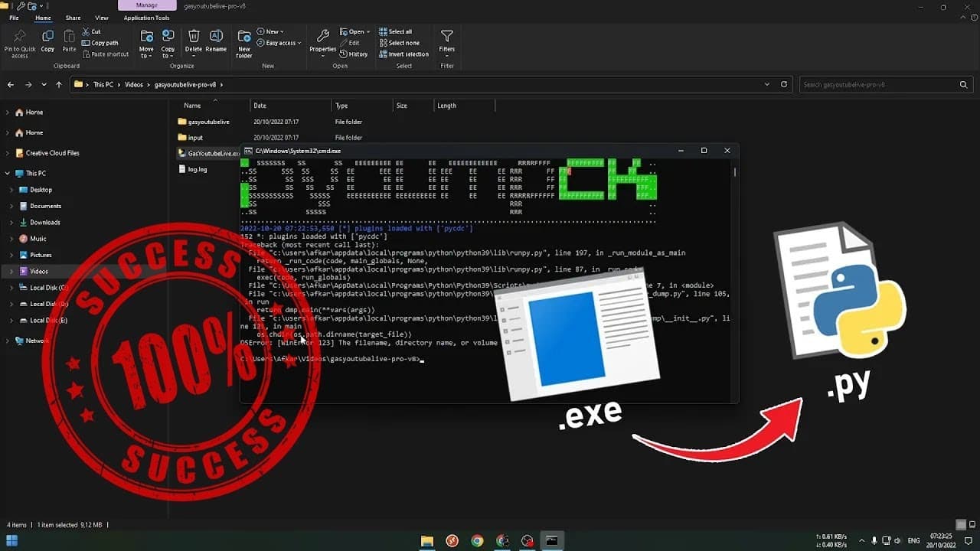980x551 pixels.
Task: Click the ENG language indicator
Action: [913, 541]
